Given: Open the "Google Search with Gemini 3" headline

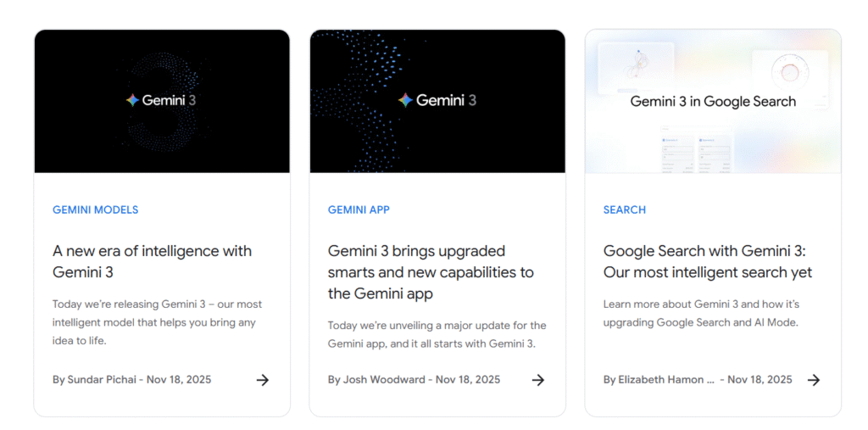Looking at the screenshot, I should coord(707,261).
